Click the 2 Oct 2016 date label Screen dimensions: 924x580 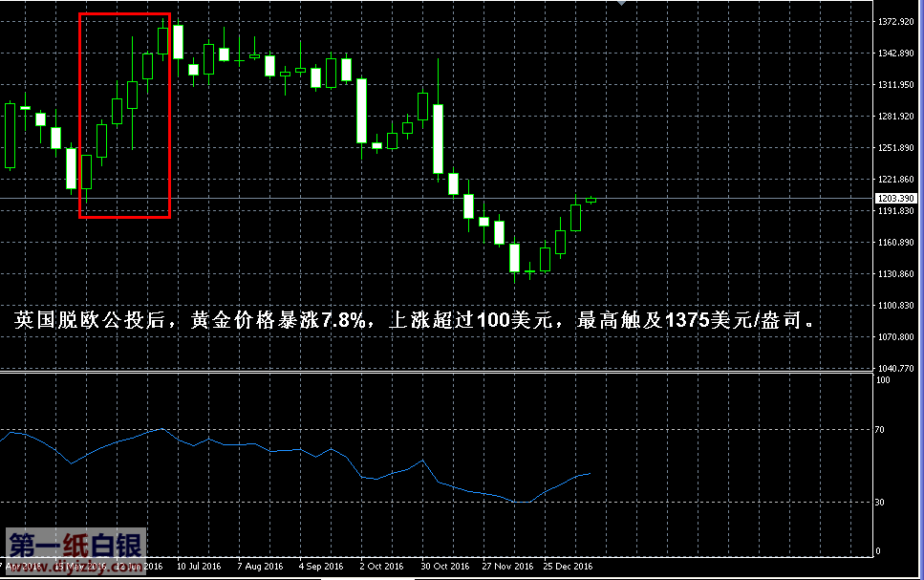click(x=381, y=567)
